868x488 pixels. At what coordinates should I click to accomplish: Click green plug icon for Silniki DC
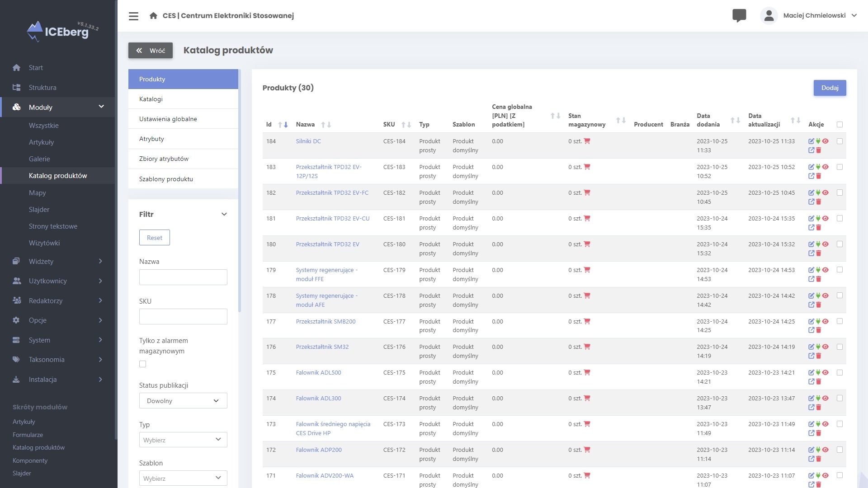point(818,141)
